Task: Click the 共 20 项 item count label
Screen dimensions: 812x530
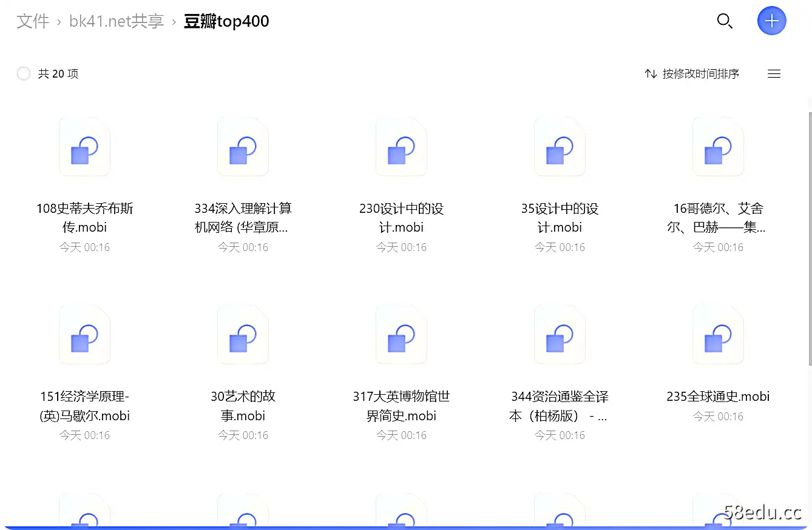Action: pos(58,74)
